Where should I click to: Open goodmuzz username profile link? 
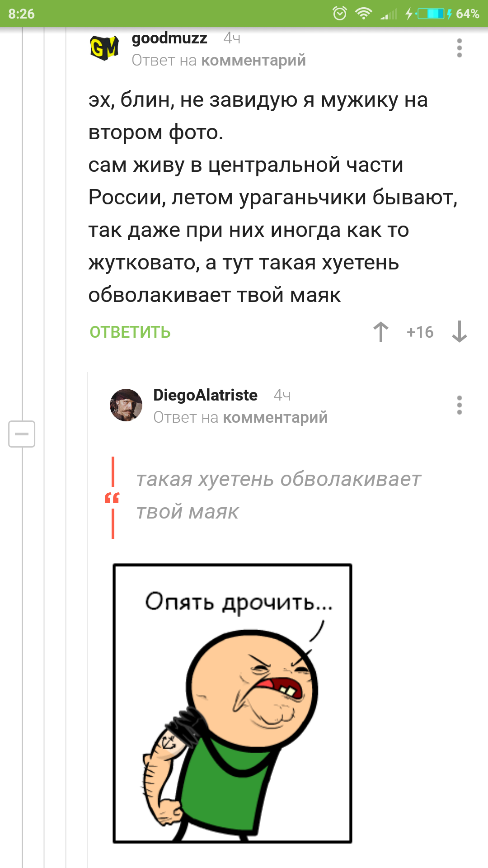pos(169,38)
